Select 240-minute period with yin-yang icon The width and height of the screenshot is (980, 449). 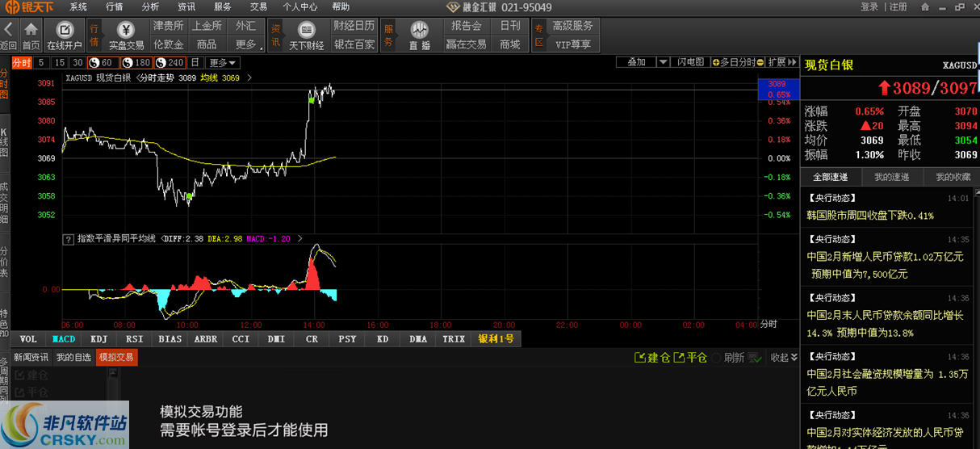170,62
